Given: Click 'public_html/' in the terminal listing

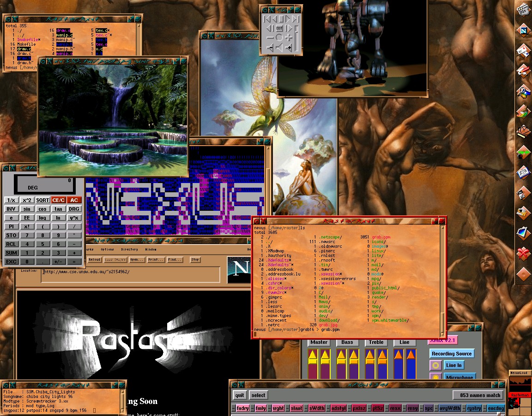Looking at the screenshot, I should [386, 288].
